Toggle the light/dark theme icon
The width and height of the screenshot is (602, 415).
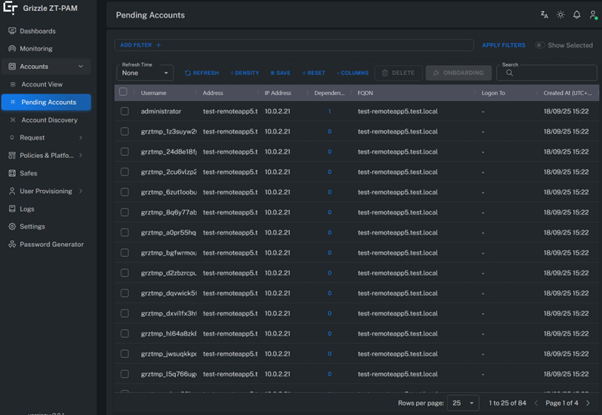coord(560,15)
